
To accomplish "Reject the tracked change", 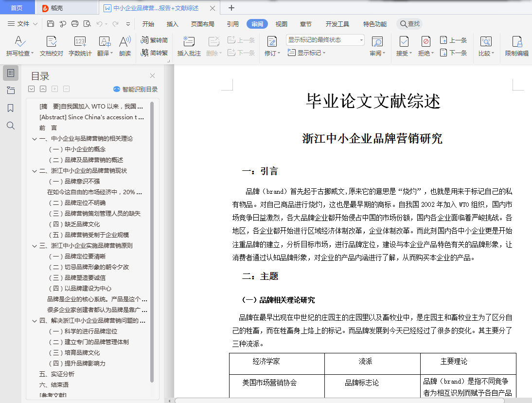I will pyautogui.click(x=426, y=42).
